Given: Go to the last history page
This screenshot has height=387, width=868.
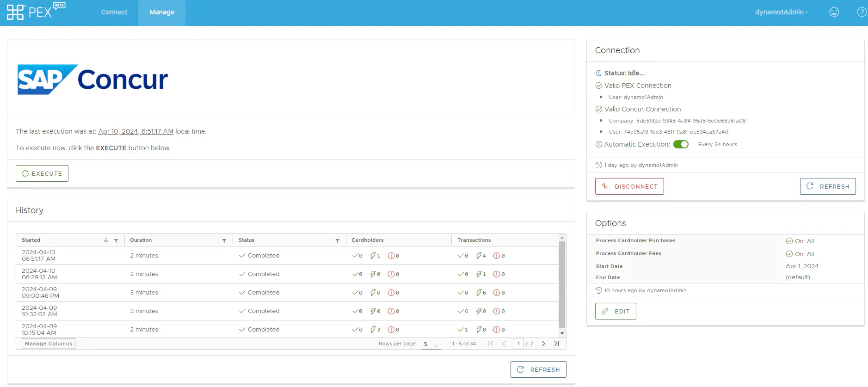Looking at the screenshot, I should click(557, 344).
